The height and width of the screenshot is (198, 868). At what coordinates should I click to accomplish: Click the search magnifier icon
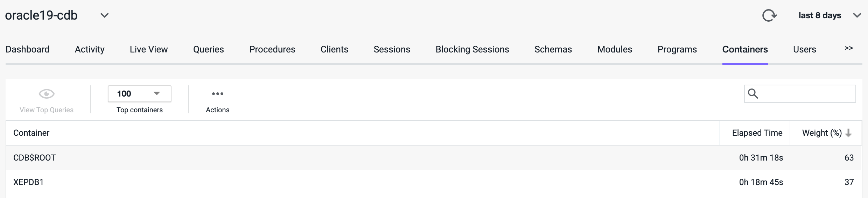753,94
